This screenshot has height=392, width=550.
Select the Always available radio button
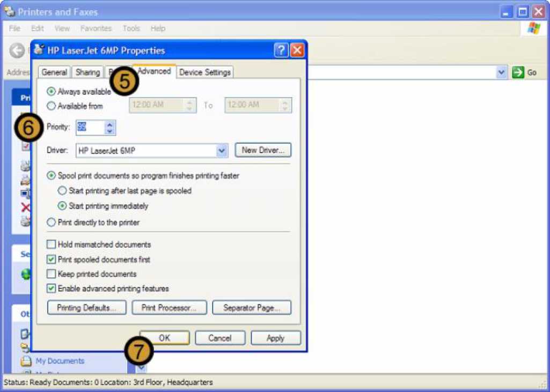51,92
